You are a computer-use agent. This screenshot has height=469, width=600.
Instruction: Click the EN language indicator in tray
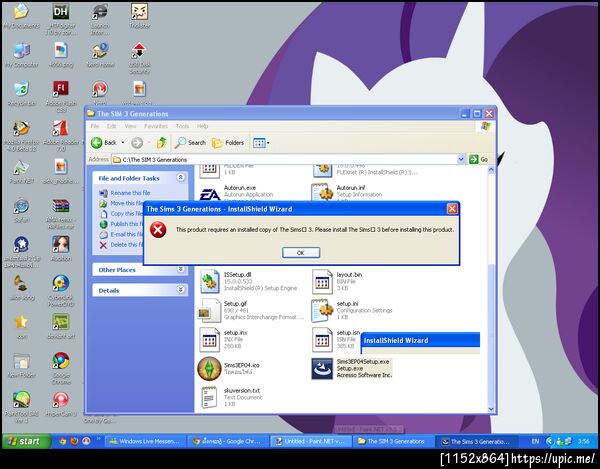coord(535,441)
